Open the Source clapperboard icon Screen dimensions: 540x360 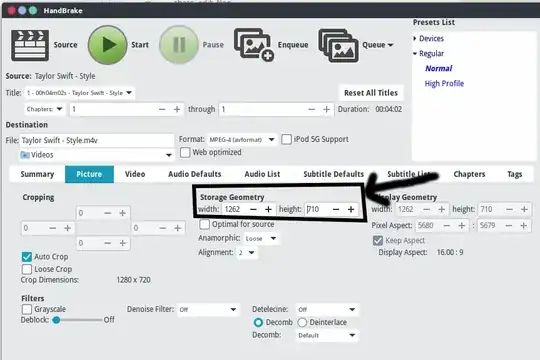pos(30,45)
